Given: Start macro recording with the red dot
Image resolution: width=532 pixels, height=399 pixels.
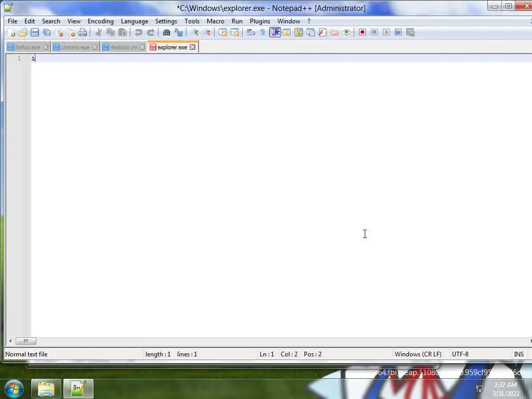Looking at the screenshot, I should pos(362,32).
